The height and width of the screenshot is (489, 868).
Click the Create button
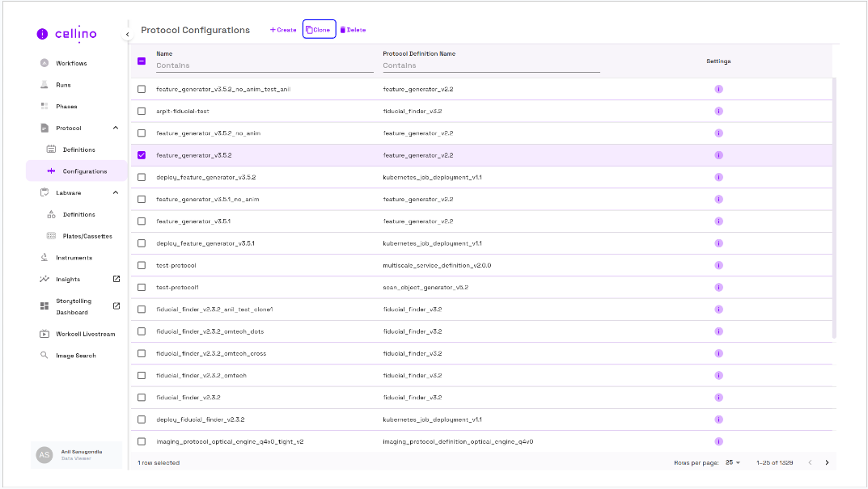283,30
